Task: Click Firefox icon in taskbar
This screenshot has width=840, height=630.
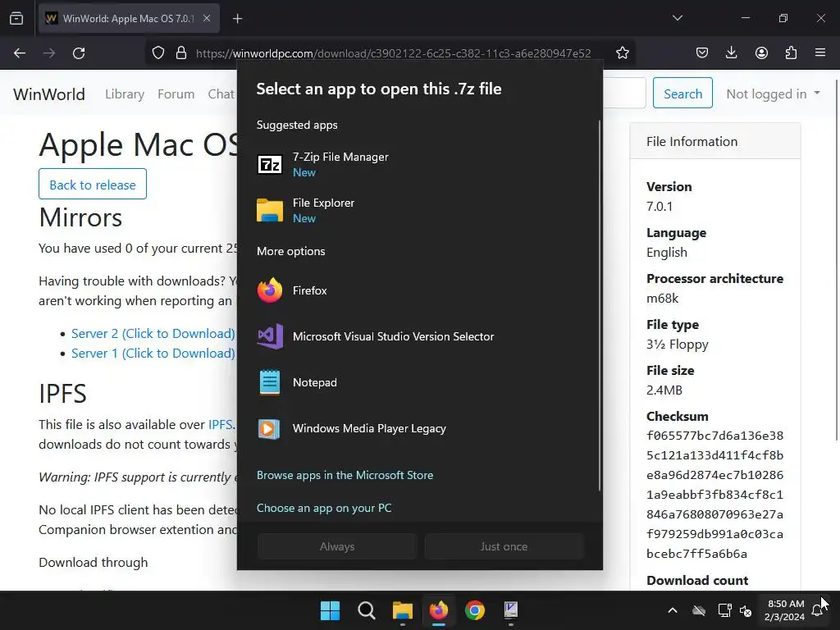Action: tap(439, 610)
